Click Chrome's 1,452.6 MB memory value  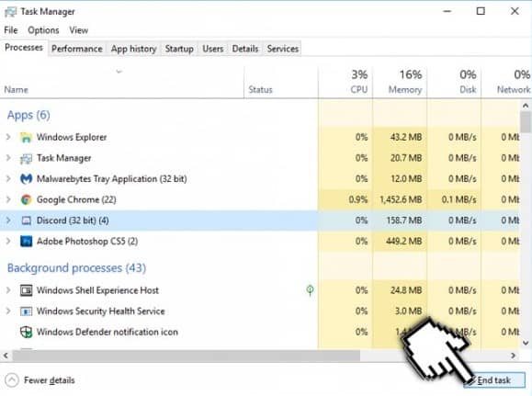(401, 199)
